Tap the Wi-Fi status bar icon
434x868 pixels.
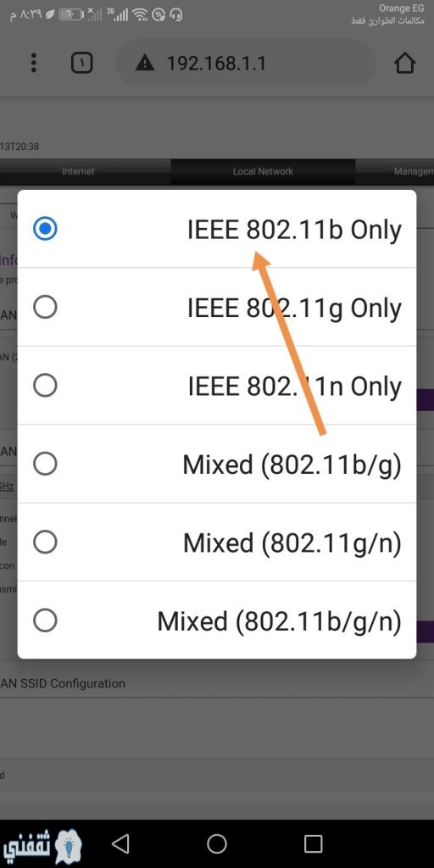click(142, 14)
